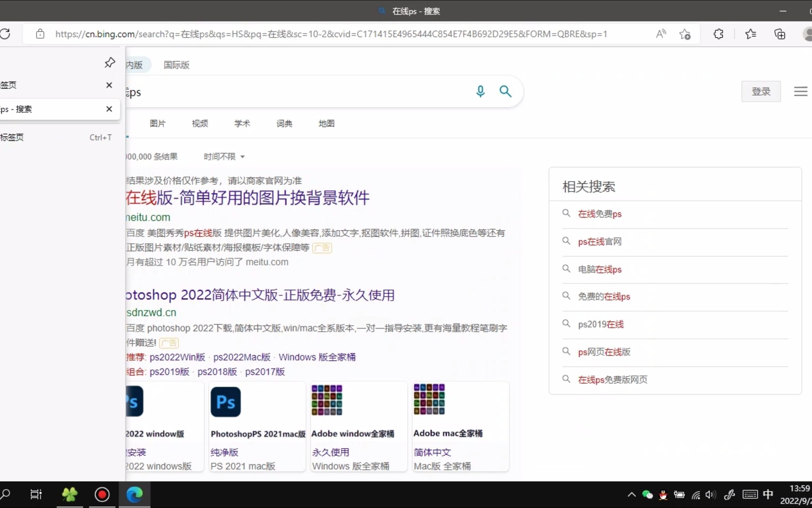Open the Collections icon
This screenshot has height=508, width=812.
coord(780,34)
